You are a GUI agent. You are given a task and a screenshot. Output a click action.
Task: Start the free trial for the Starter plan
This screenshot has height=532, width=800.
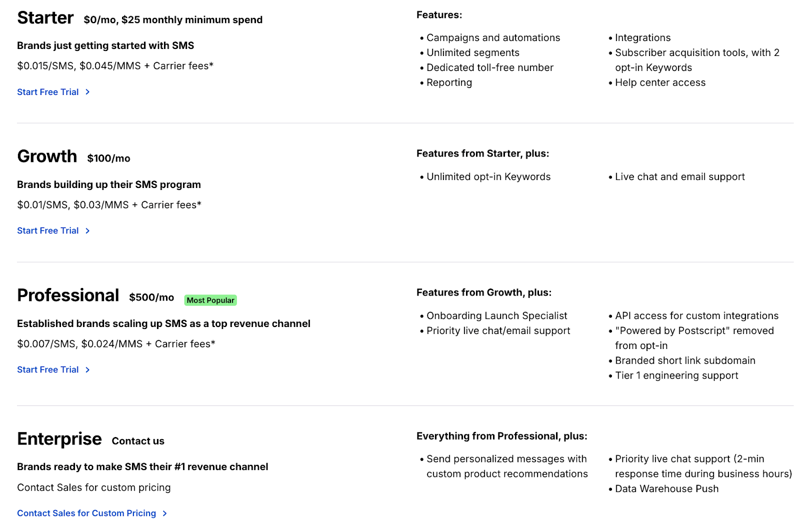(48, 92)
